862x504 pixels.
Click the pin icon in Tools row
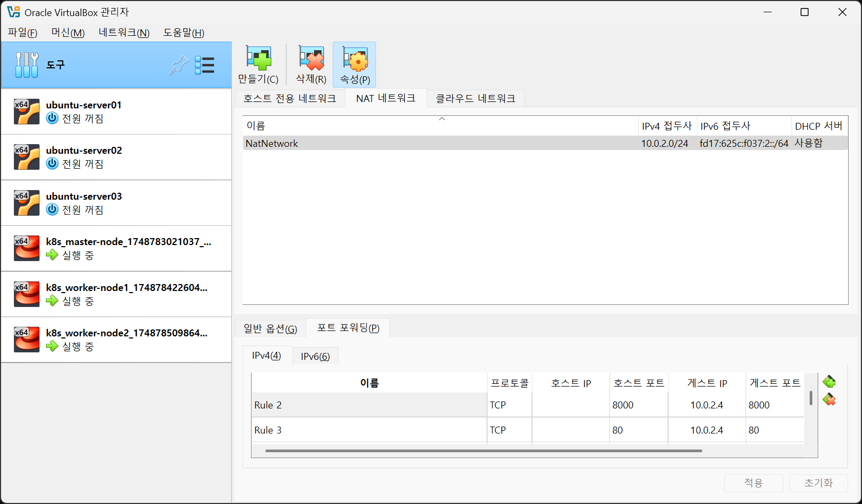pyautogui.click(x=179, y=65)
